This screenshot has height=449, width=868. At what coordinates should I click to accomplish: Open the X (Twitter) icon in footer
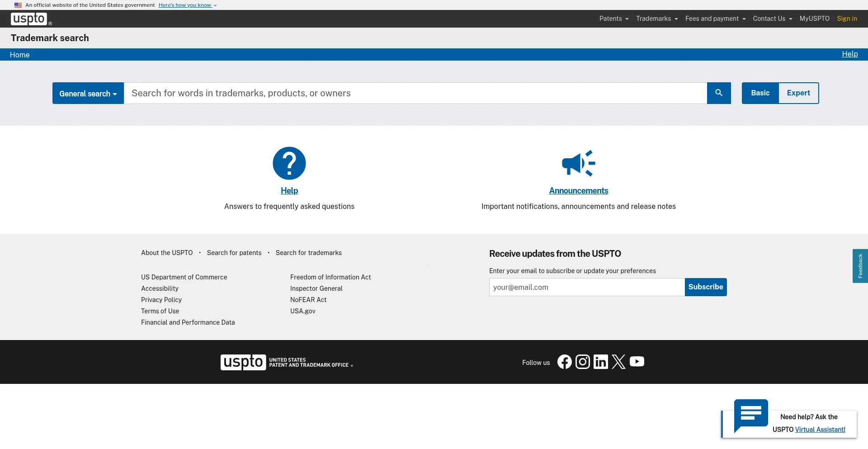[x=618, y=362]
